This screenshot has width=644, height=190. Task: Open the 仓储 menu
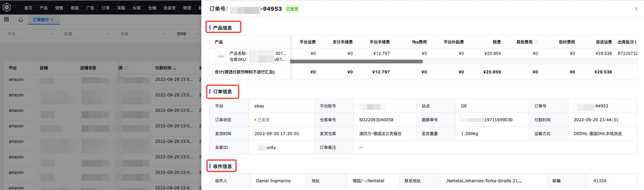[152, 8]
